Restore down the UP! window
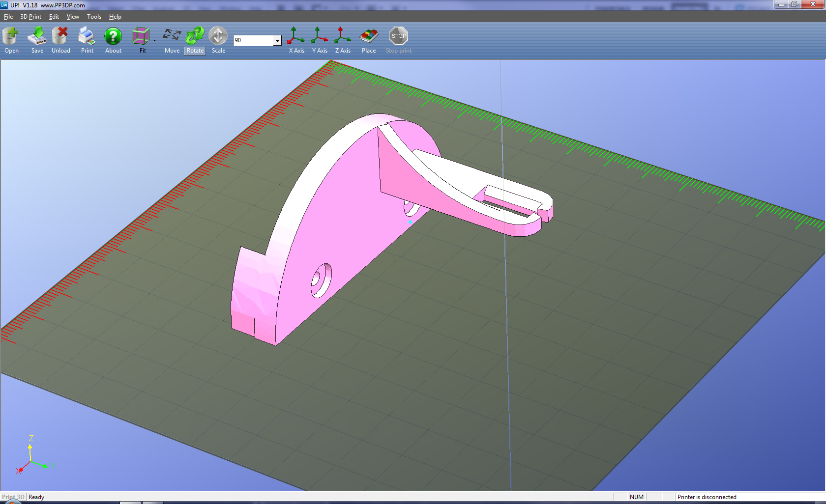Viewport: 826px width, 504px height. coord(794,4)
